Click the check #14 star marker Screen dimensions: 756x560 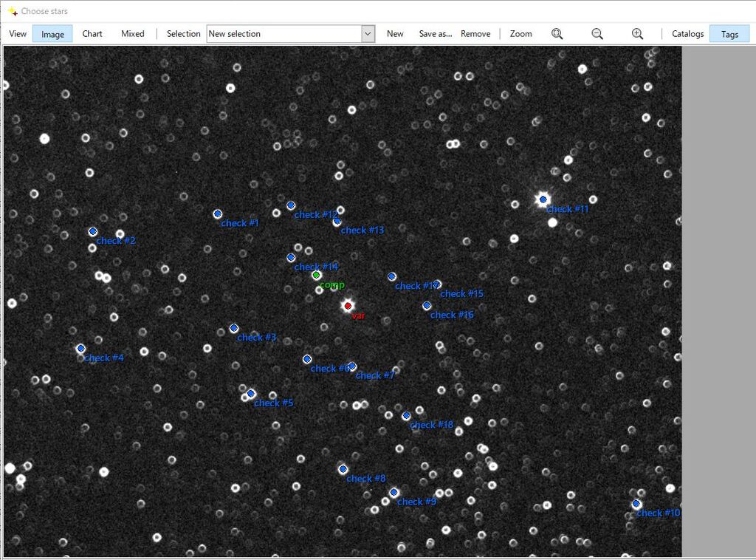pyautogui.click(x=291, y=258)
